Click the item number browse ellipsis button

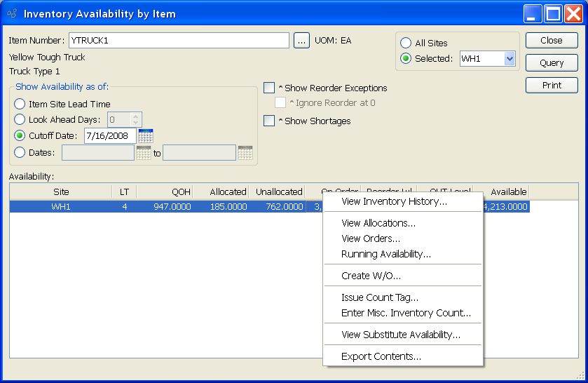click(301, 41)
